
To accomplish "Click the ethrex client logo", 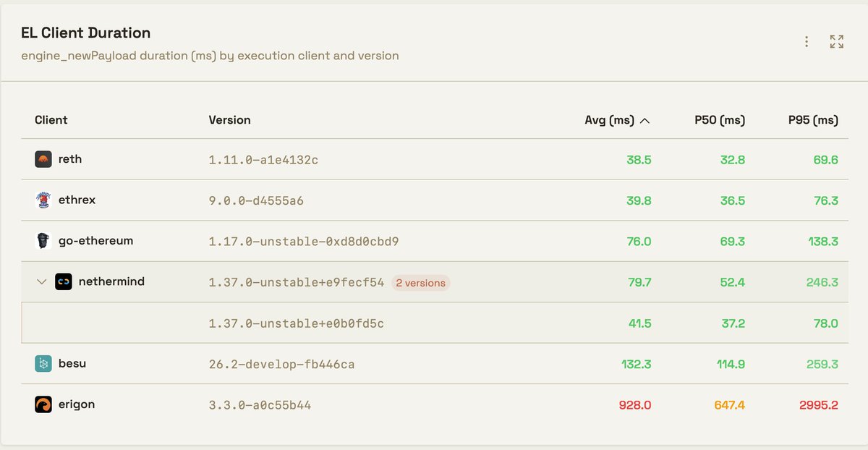I will 43,200.
